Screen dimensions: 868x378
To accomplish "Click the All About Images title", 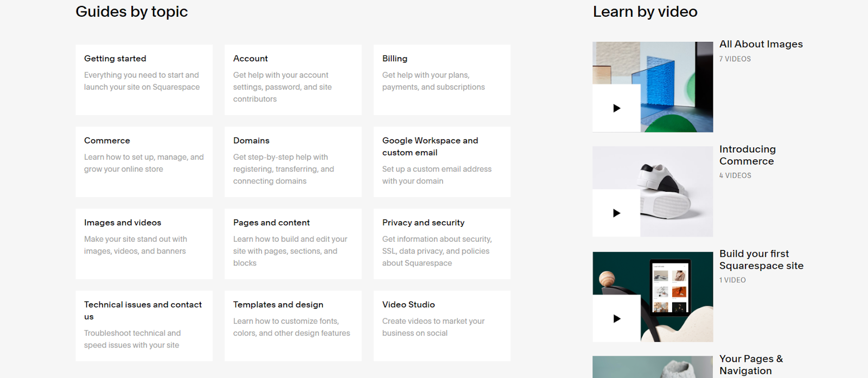I will point(761,44).
